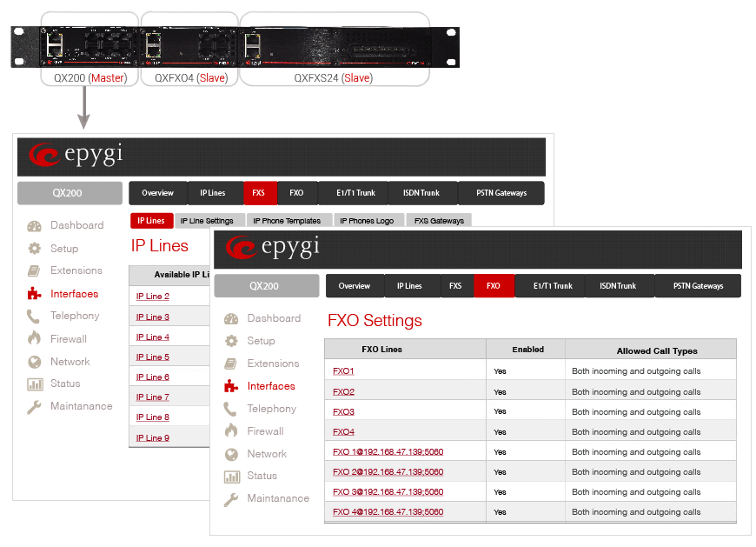Click the IP Line 2 link
Image resolution: width=756 pixels, height=547 pixels.
pos(152,297)
